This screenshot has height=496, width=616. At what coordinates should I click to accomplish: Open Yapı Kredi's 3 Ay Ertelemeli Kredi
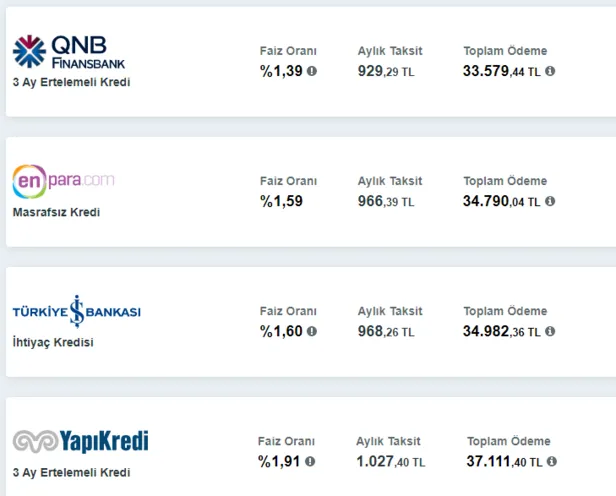tap(71, 472)
